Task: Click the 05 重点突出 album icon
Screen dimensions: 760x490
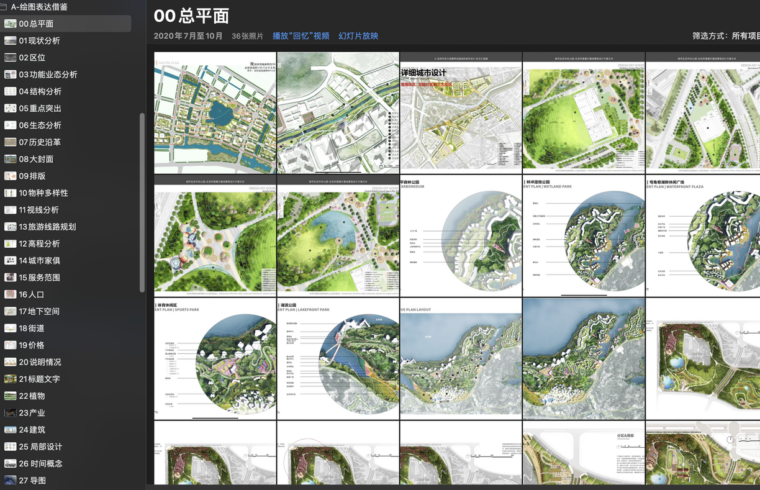Action: [10, 109]
